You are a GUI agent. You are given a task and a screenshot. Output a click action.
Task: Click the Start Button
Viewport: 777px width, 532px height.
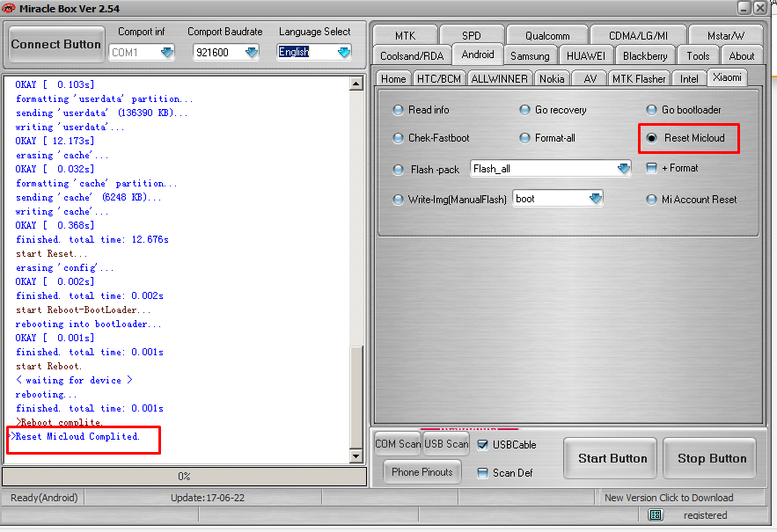(x=612, y=458)
